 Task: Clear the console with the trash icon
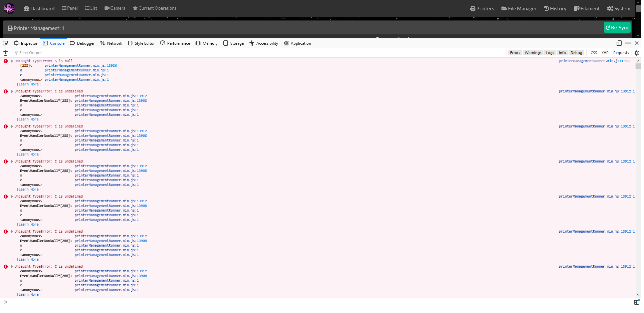[5, 53]
